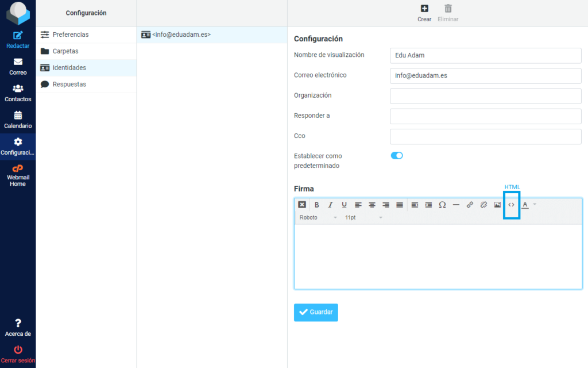Open the 11pt font size dropdown
This screenshot has height=368, width=588.
[x=363, y=218]
